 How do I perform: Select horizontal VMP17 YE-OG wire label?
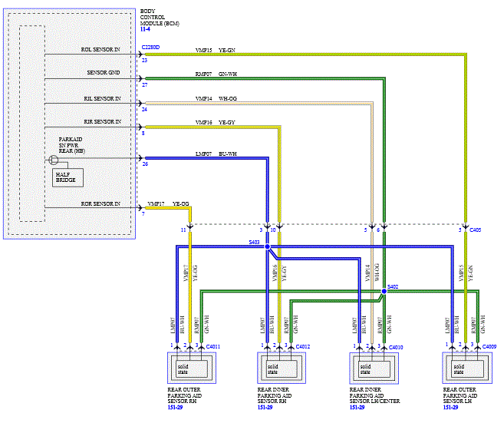pyautogui.click(x=169, y=204)
